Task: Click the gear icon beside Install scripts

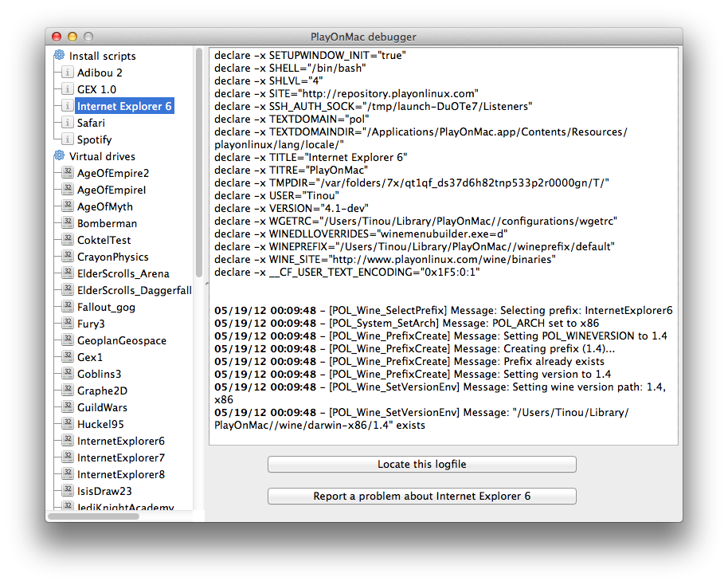Action: point(59,56)
